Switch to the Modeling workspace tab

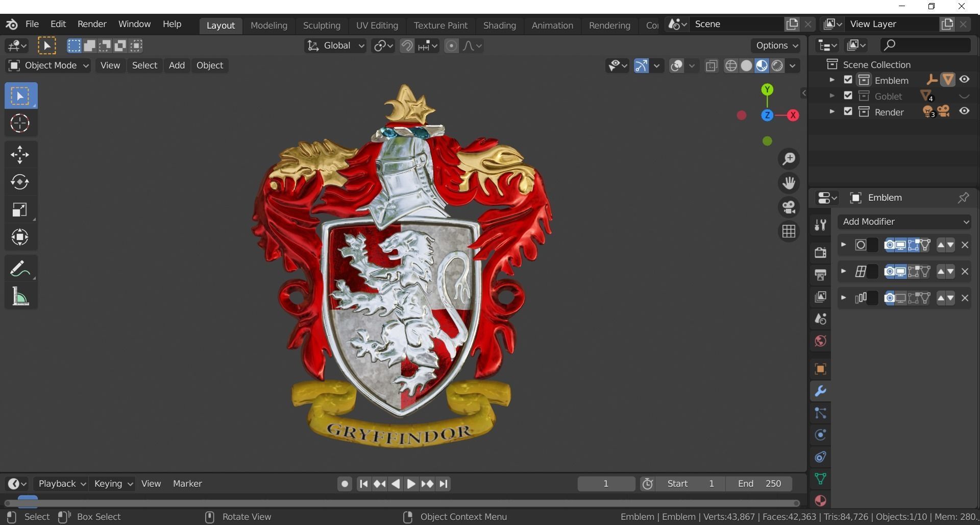[x=268, y=26]
